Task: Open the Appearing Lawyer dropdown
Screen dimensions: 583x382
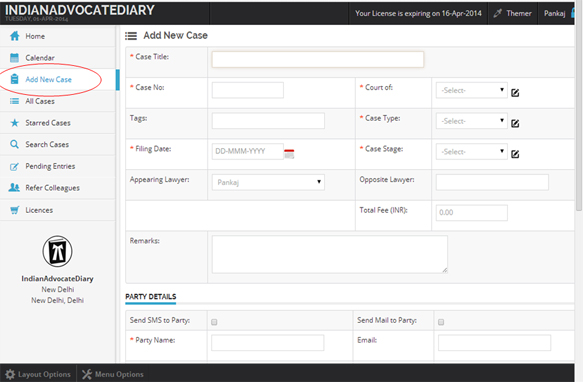Action: (268, 182)
